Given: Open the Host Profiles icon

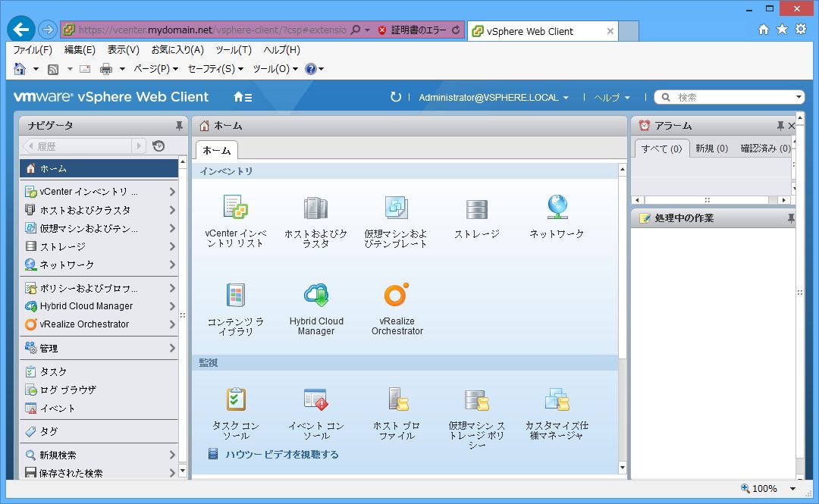Looking at the screenshot, I should (397, 399).
